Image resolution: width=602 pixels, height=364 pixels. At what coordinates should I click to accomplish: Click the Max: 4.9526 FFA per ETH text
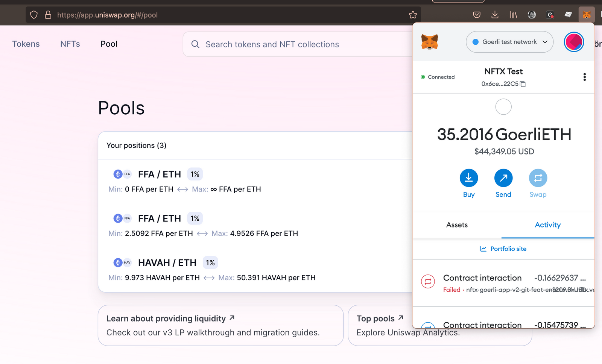point(255,234)
